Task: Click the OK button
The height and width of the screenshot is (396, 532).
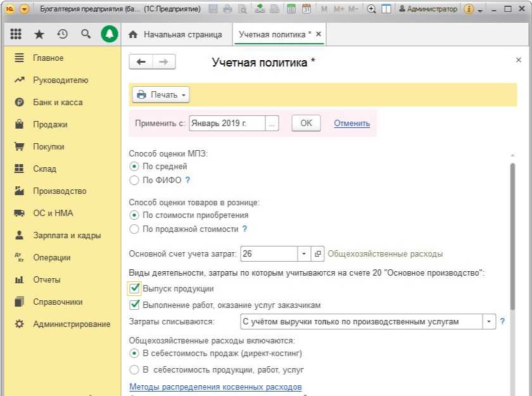Action: pos(306,123)
